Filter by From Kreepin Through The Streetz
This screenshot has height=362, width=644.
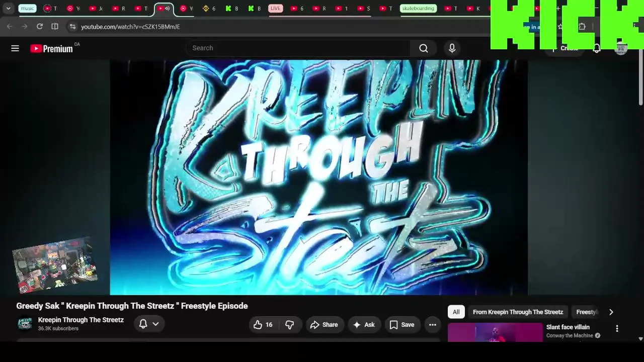tap(518, 312)
